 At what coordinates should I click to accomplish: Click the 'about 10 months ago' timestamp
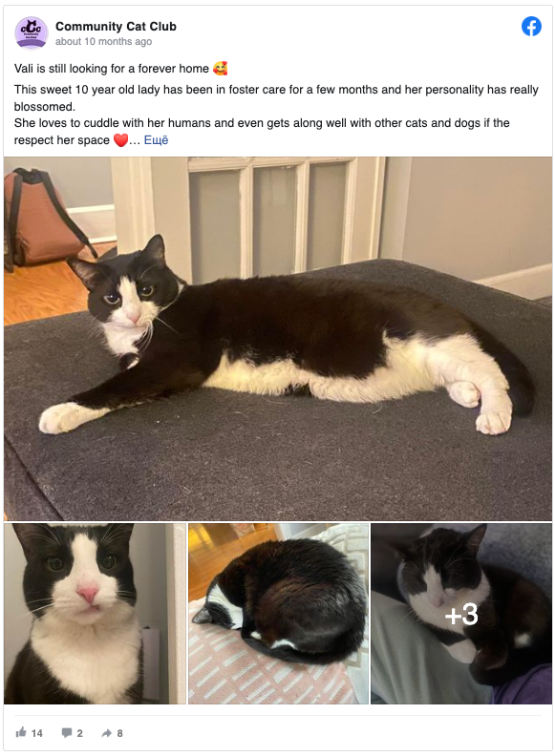103,41
